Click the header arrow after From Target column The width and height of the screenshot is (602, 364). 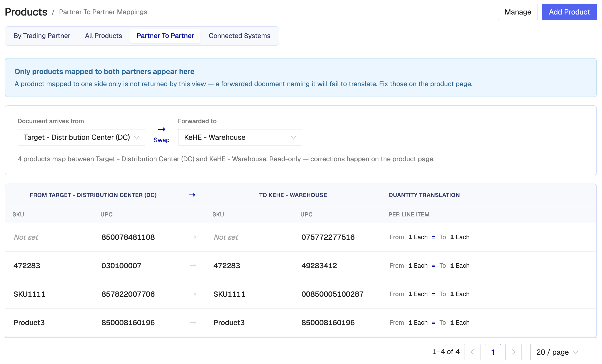pos(192,195)
